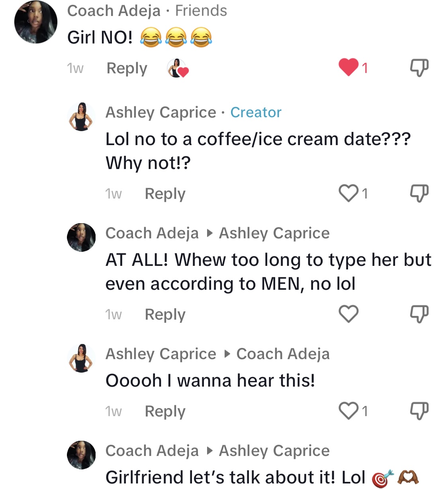The height and width of the screenshot is (489, 448).
Task: Reply to "Ooooh I wanna hear this!"
Action: click(x=165, y=411)
